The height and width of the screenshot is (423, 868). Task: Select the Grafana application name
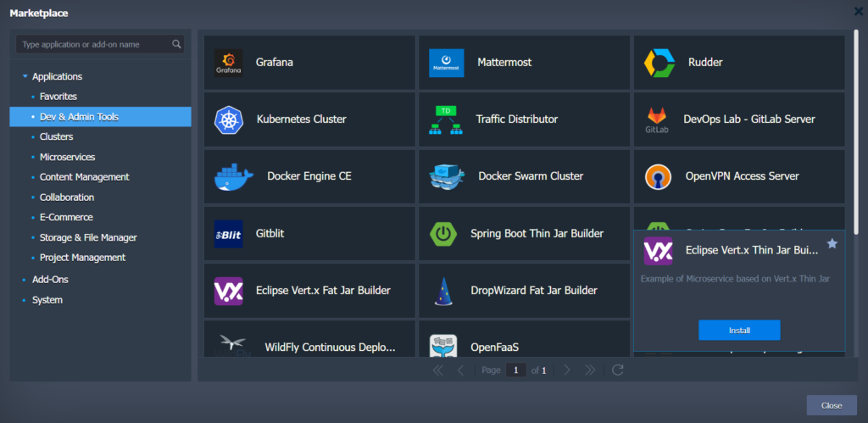[x=275, y=63]
